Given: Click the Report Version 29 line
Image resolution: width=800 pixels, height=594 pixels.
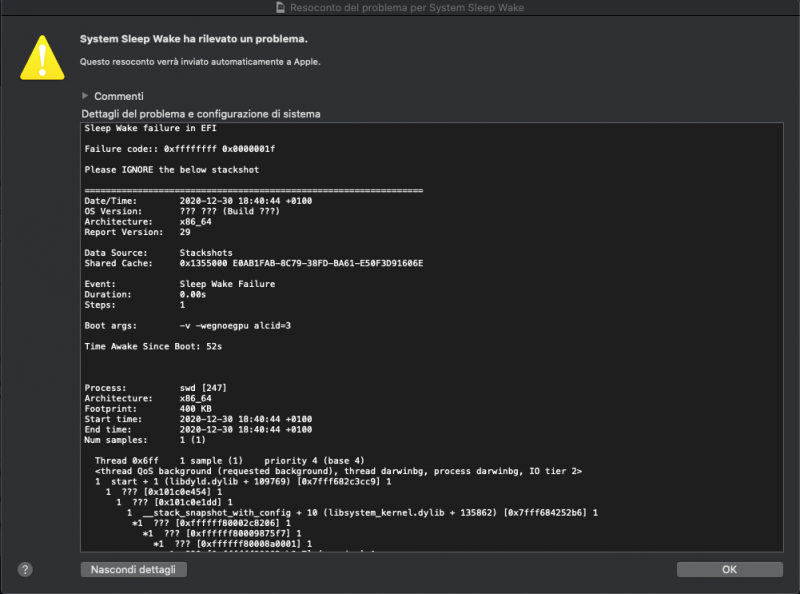Looking at the screenshot, I should [137, 232].
